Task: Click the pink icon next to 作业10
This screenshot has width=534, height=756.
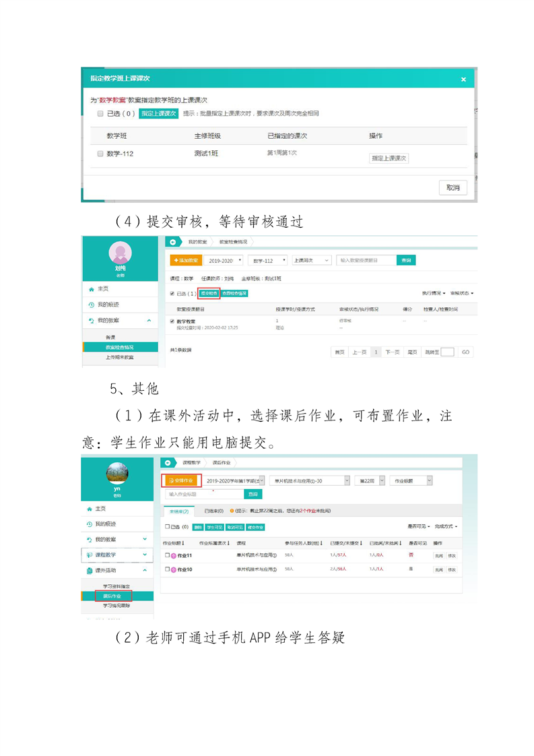Action: pyautogui.click(x=173, y=570)
